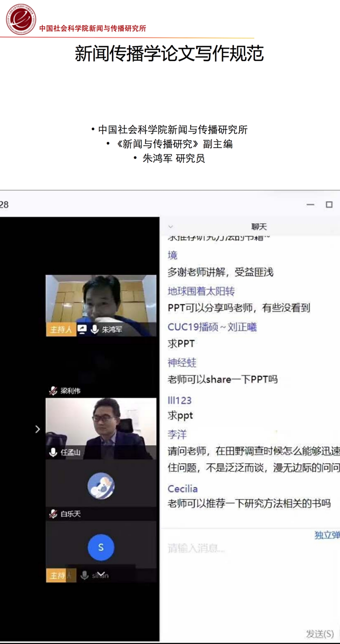Click the blue S avatar circle
This screenshot has height=644, width=340.
pos(101,547)
